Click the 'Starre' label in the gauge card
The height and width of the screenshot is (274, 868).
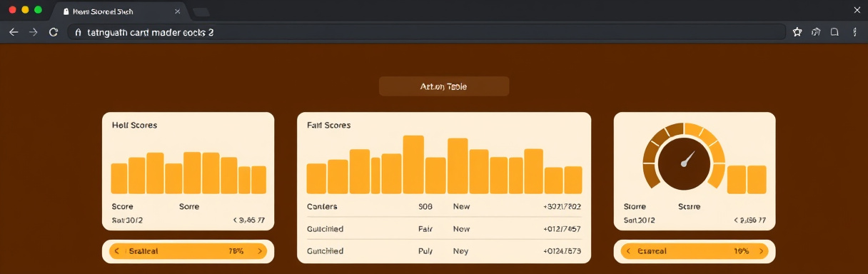pyautogui.click(x=689, y=206)
